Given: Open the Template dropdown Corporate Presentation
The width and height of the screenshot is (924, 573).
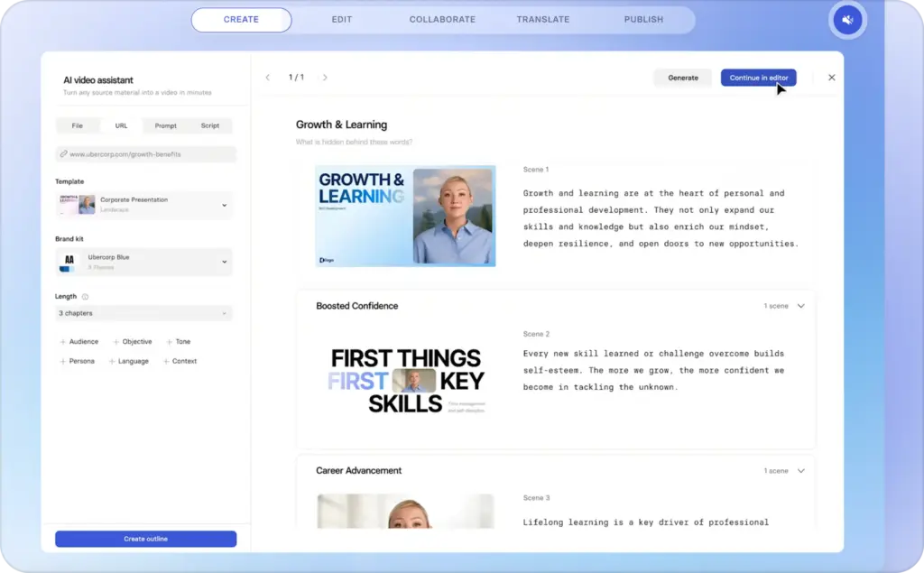Looking at the screenshot, I should coord(144,205).
